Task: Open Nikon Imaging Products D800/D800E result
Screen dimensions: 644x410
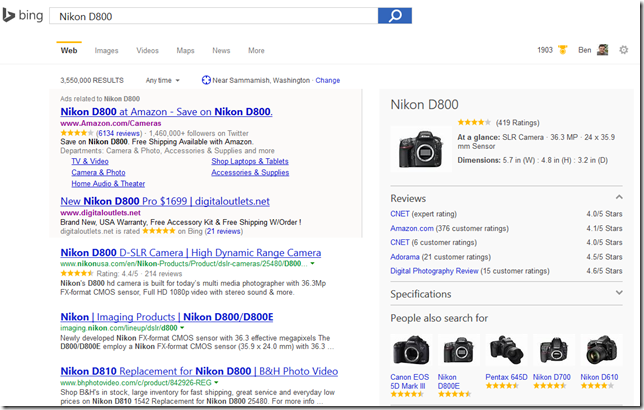Action: 167,317
